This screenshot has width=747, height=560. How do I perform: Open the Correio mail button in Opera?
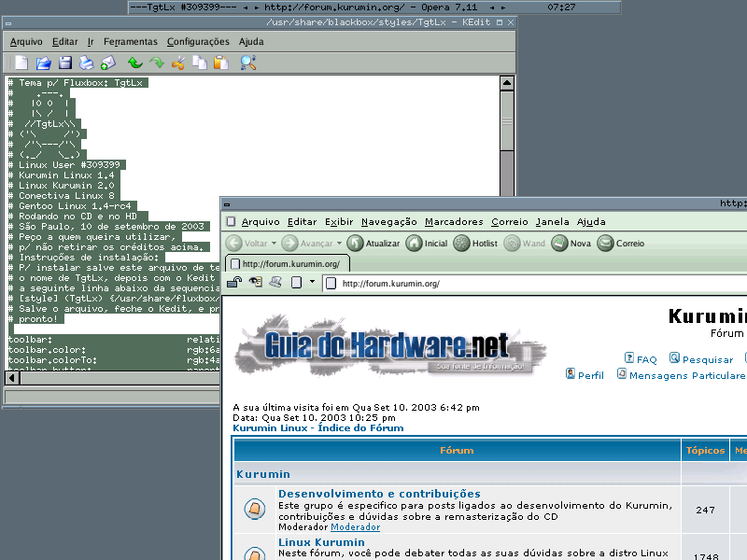click(621, 244)
